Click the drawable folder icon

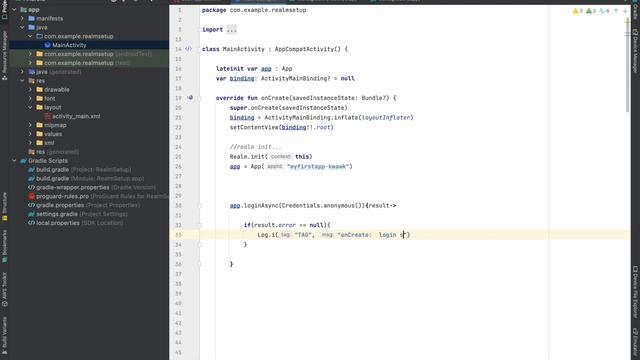coord(40,89)
